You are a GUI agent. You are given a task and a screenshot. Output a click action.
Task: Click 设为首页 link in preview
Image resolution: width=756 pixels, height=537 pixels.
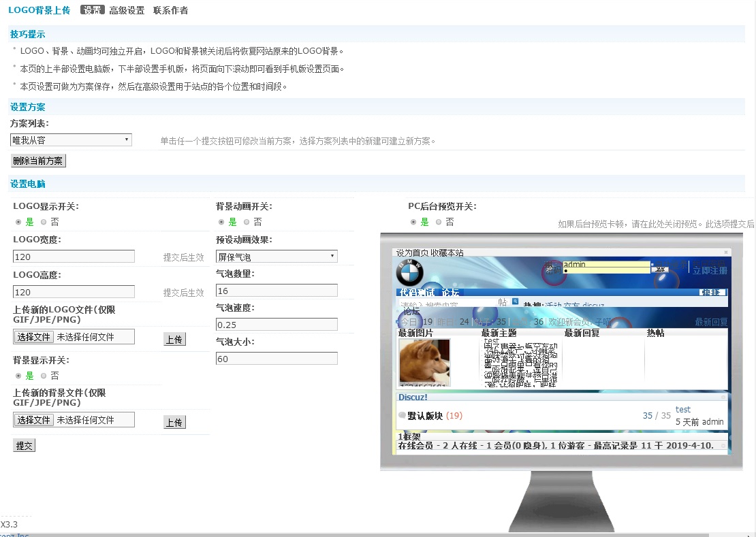click(412, 253)
